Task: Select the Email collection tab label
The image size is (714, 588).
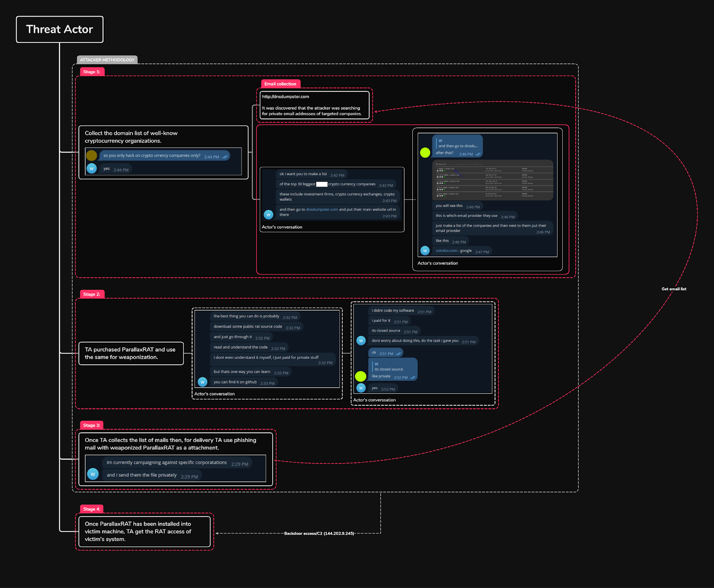Action: point(280,84)
